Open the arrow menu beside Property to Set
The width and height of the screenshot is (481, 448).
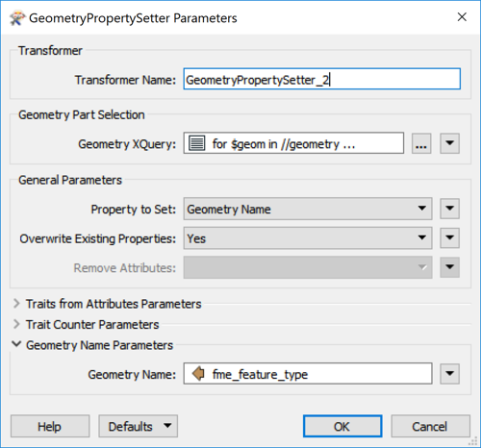point(449,209)
